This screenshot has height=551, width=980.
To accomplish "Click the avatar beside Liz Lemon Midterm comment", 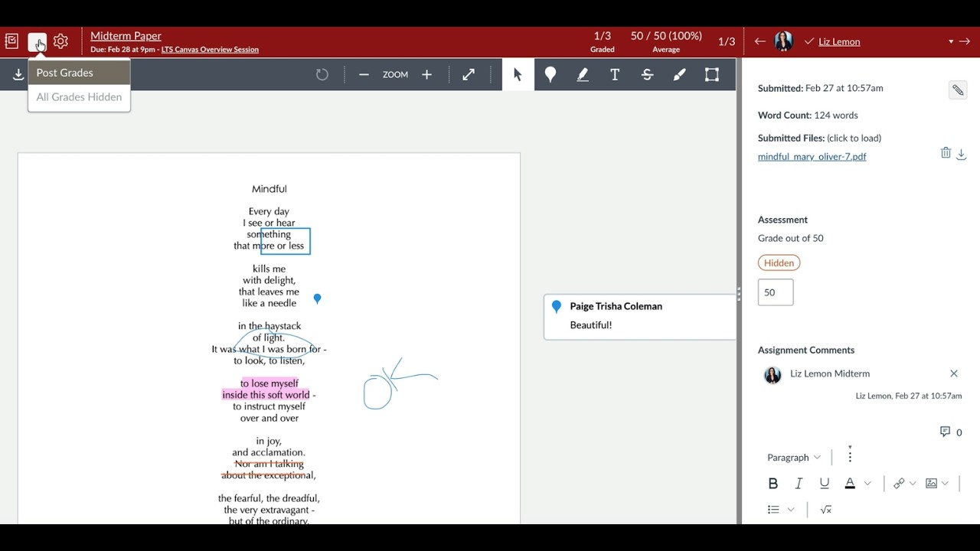I will point(773,374).
